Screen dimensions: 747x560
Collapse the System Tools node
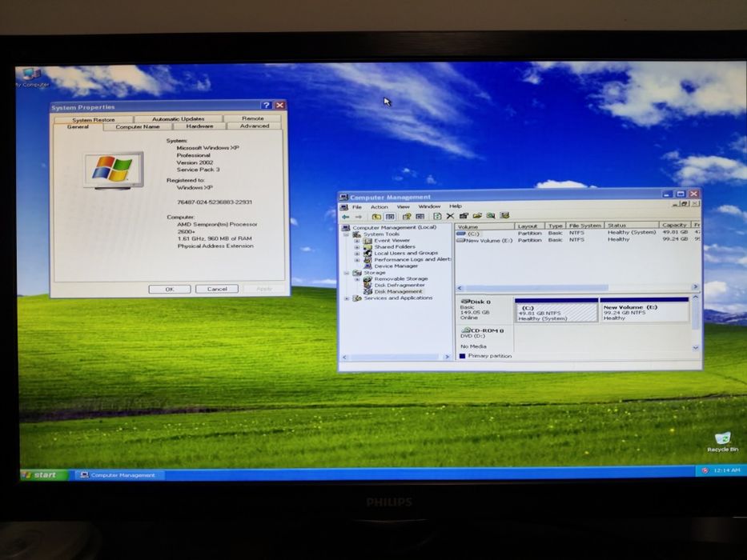click(x=347, y=234)
